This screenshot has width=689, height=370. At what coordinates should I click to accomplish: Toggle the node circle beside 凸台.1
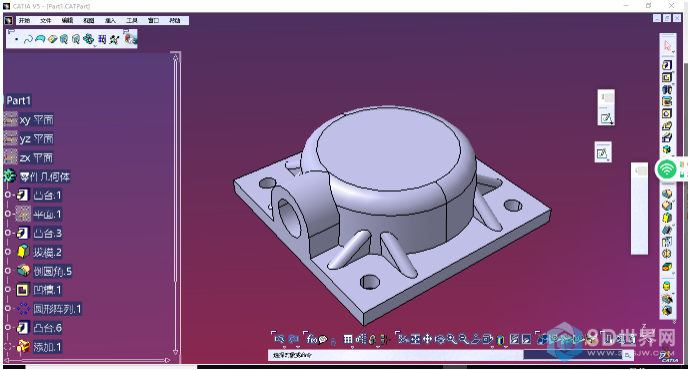[7, 195]
